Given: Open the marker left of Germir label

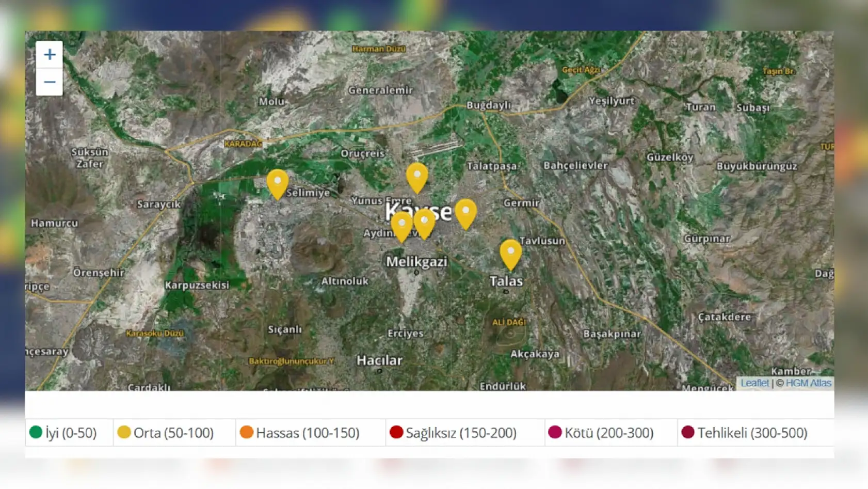Looking at the screenshot, I should [465, 213].
